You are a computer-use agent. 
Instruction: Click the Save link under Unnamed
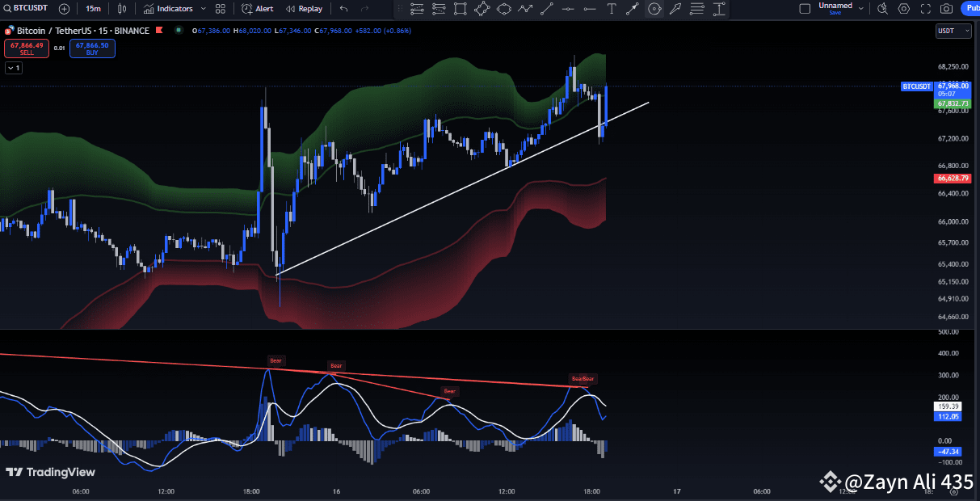pos(835,12)
